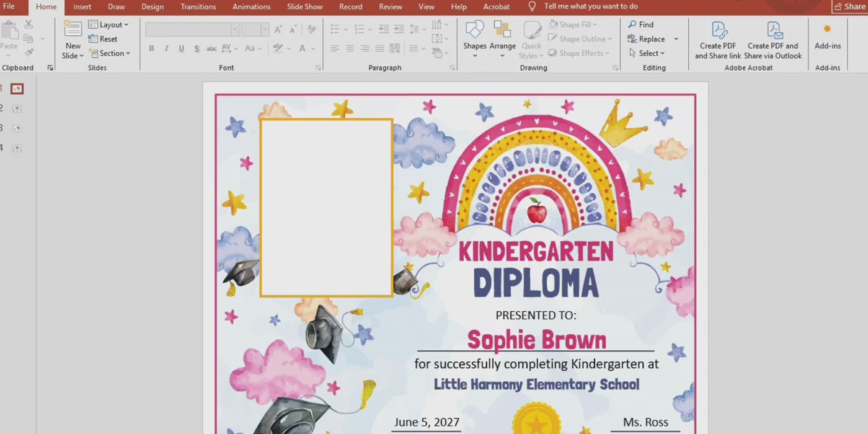
Task: Toggle Italic formatting
Action: (x=166, y=48)
